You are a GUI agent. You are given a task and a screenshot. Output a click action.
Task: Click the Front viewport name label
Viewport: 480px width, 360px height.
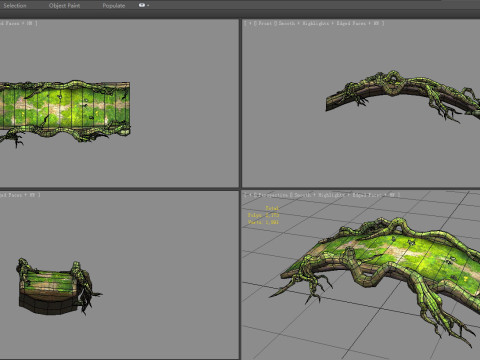[265, 23]
